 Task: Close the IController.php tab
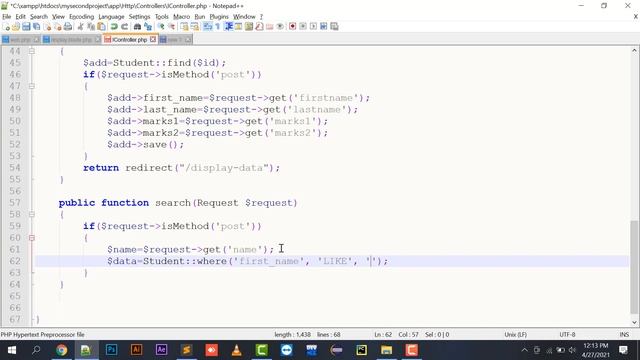[153, 40]
